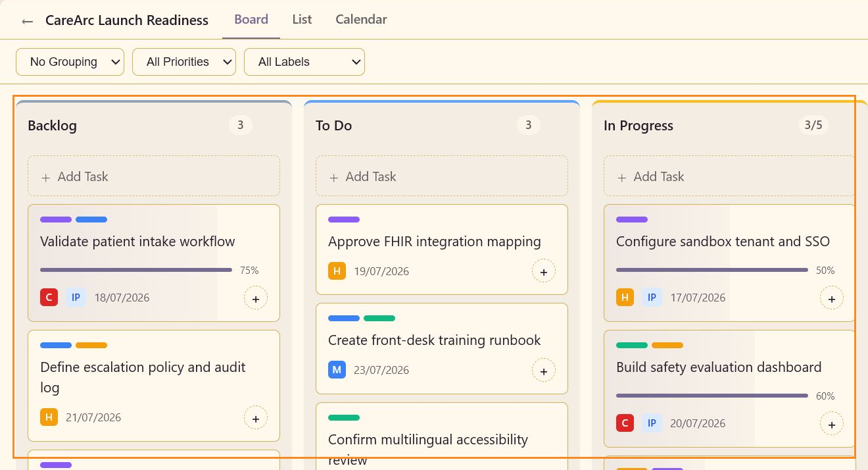Screen dimensions: 868x470
Task: Go back using the left arrow
Action: coord(27,21)
